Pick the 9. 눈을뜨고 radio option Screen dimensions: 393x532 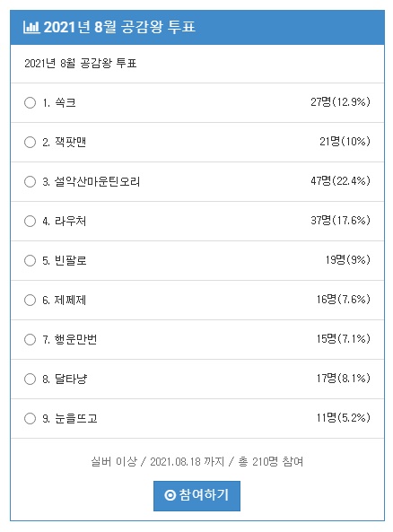click(x=30, y=418)
